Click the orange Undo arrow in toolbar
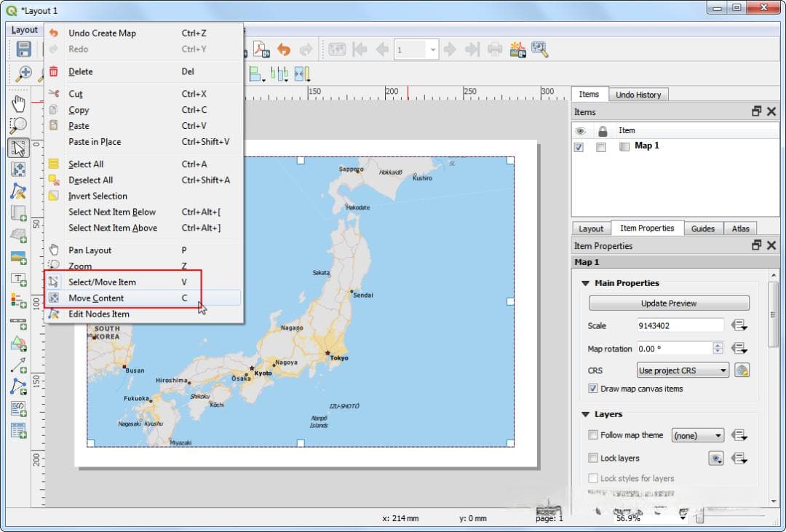This screenshot has height=532, width=786. click(284, 49)
